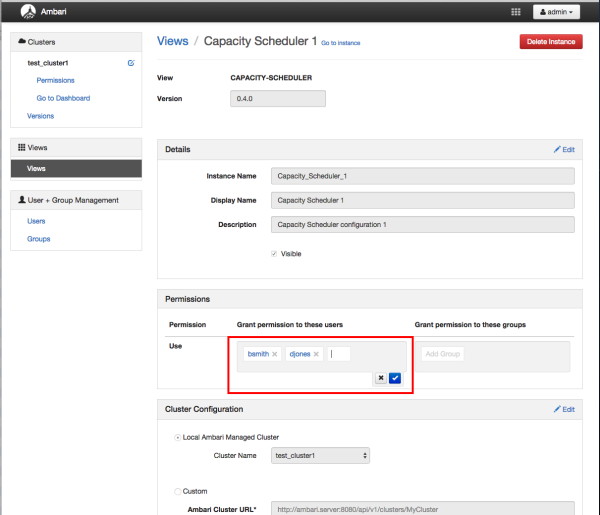Image resolution: width=600 pixels, height=515 pixels.
Task: Click the test_cluster1 cluster name
Action: (48, 63)
